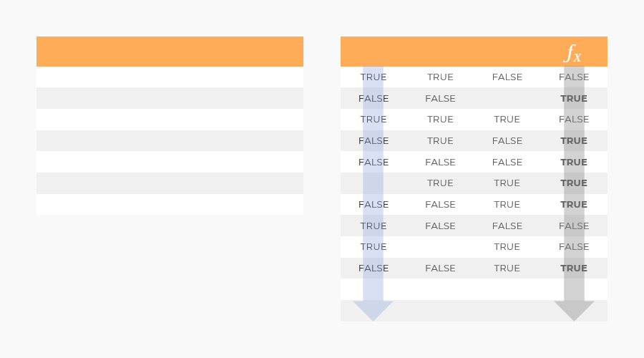Select the first-row FALSE in the third column

[x=507, y=77]
